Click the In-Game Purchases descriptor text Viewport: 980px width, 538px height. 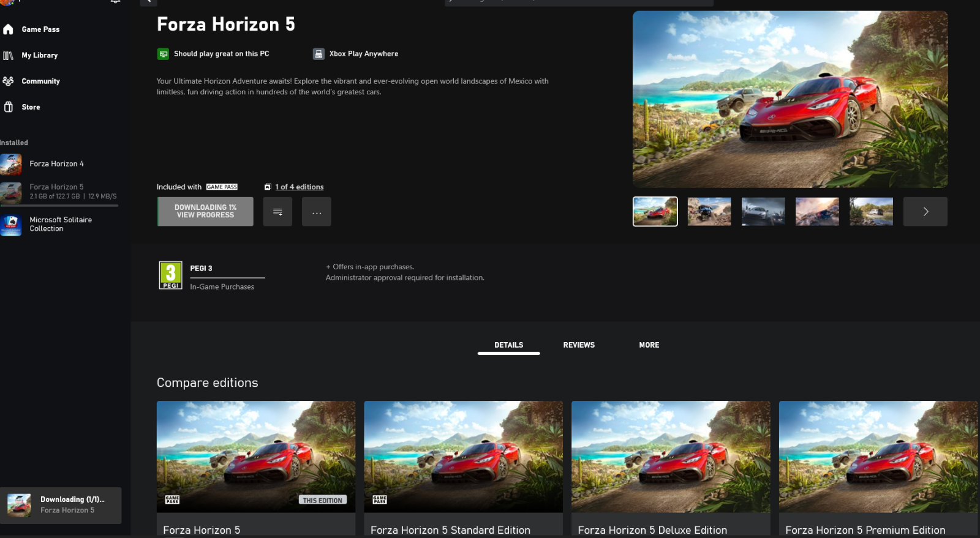tap(222, 287)
